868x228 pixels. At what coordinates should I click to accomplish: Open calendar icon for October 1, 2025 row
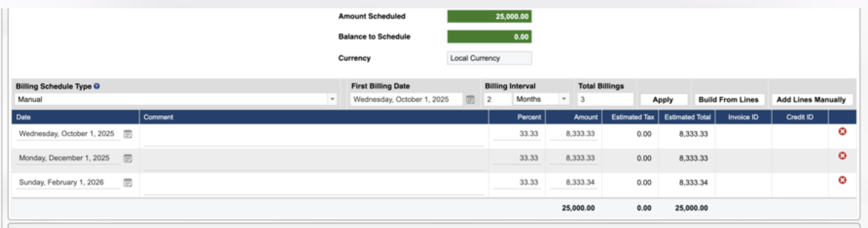(127, 134)
